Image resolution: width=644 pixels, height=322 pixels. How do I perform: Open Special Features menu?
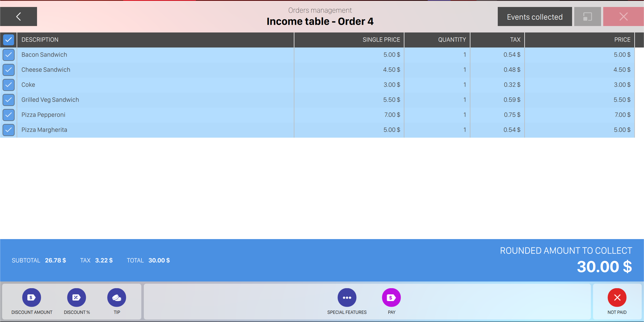click(x=347, y=297)
